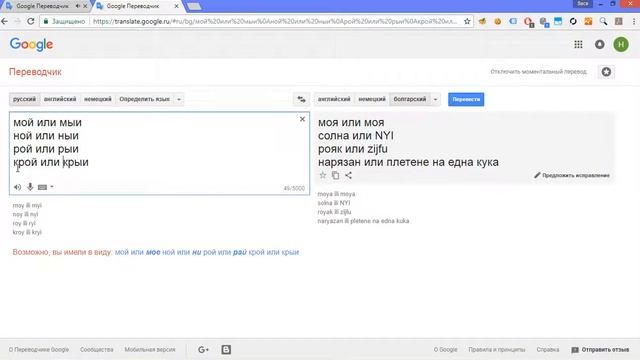Copy the translated text
The image size is (640, 360).
click(x=336, y=175)
